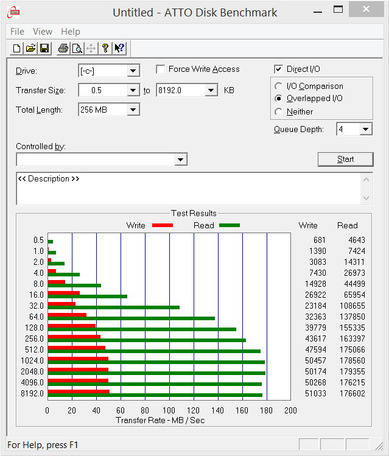
Task: Choose the Neither radio button
Action: (278, 112)
